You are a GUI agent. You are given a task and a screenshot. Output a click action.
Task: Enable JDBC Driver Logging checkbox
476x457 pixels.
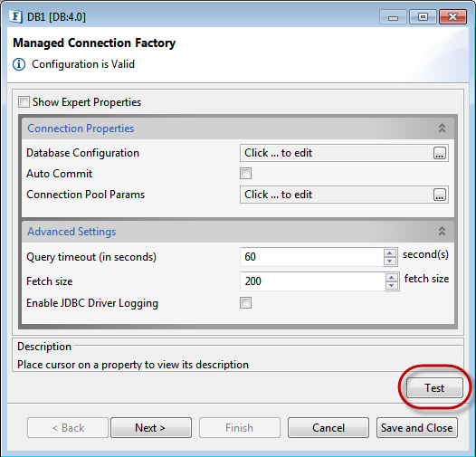245,303
